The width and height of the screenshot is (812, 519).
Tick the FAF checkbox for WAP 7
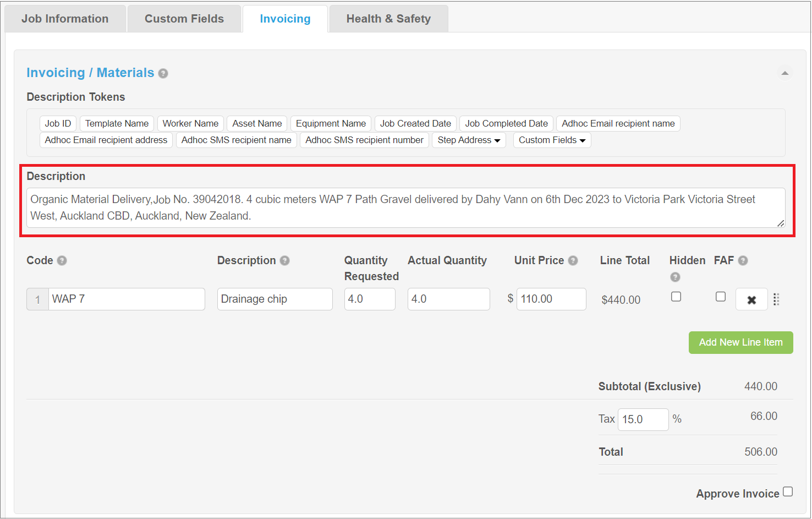pos(720,297)
